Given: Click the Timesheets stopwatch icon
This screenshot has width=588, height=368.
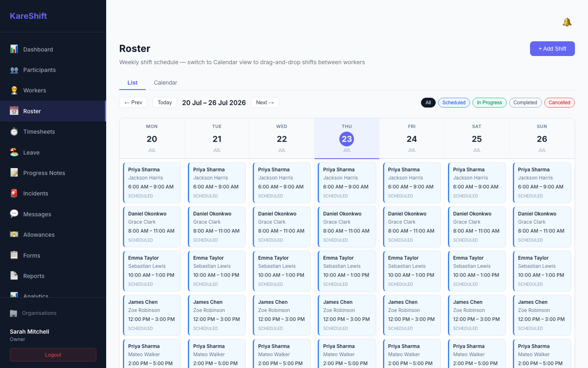Looking at the screenshot, I should point(14,132).
